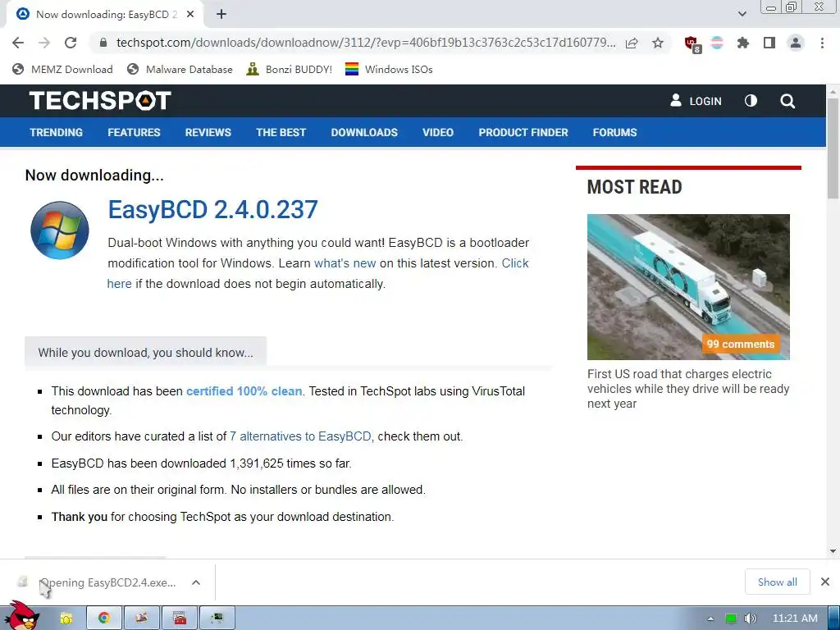Viewport: 840px width, 630px height.
Task: Click the page vertical scrollbar thumb
Action: 833,148
